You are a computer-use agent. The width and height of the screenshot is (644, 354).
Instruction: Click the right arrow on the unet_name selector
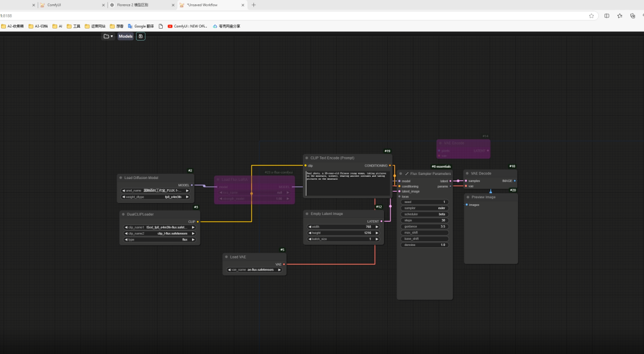(x=187, y=190)
